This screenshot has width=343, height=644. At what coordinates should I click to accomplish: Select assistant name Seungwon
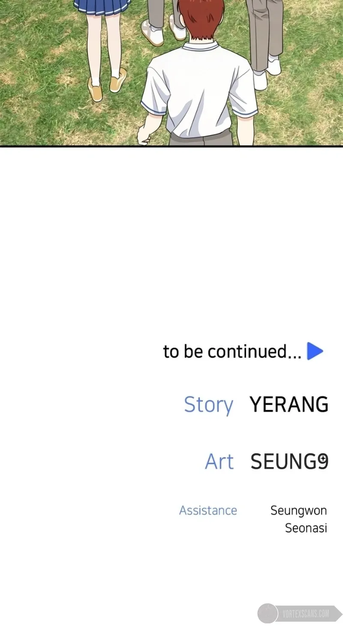pyautogui.click(x=298, y=511)
